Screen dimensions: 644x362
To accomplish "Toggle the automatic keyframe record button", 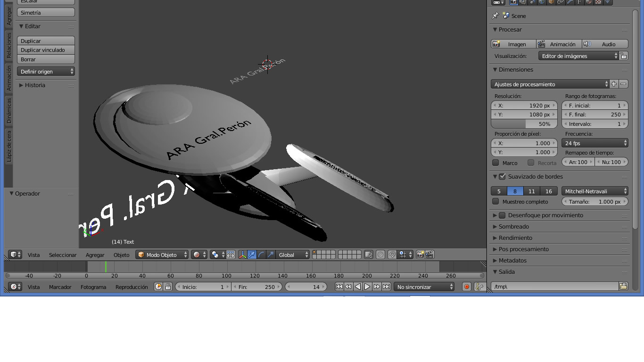I will (x=467, y=287).
